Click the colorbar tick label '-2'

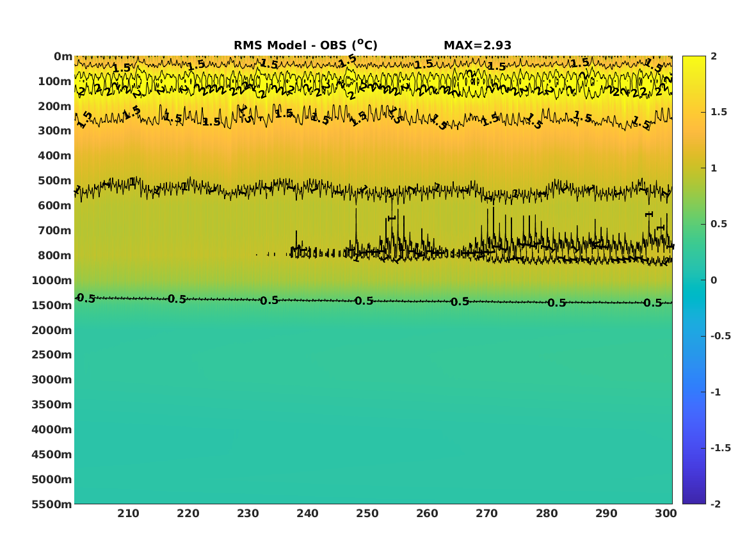coord(716,504)
